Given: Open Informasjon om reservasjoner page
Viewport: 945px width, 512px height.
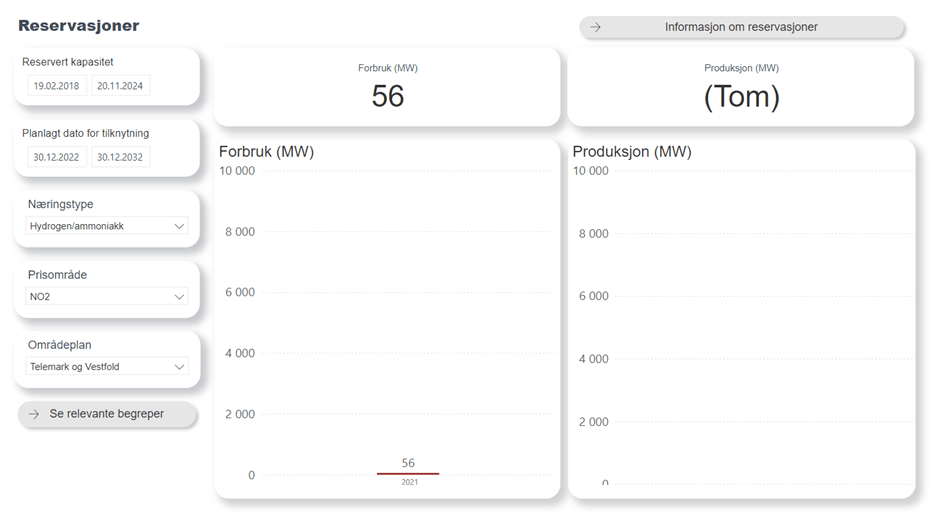Looking at the screenshot, I should pyautogui.click(x=741, y=27).
